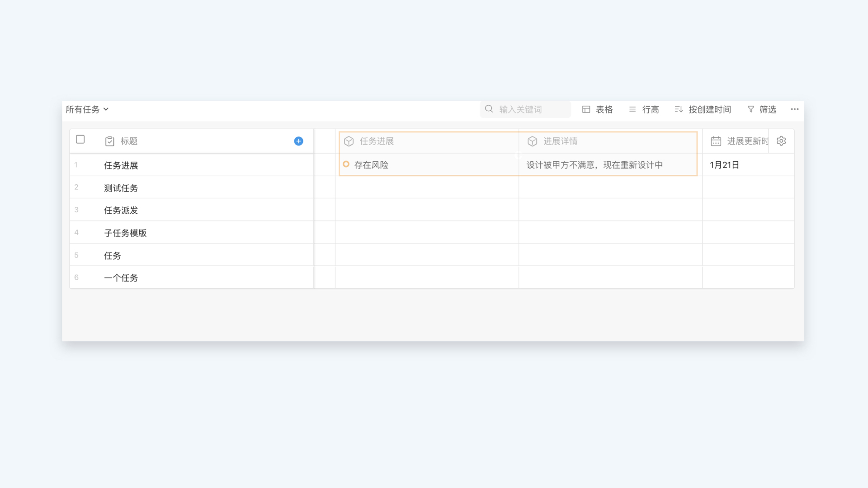Click the 设计被甲方不满意 details cell
The width and height of the screenshot is (868, 488).
click(x=594, y=165)
